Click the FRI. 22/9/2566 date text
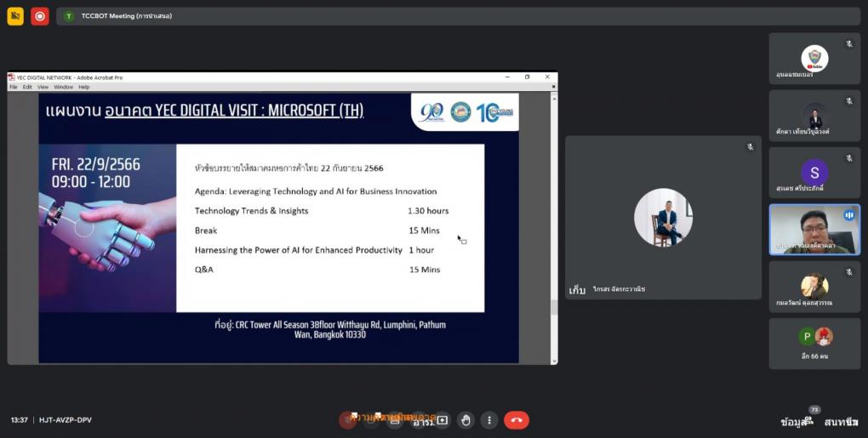Viewport: 868px width, 438px height. 96,164
